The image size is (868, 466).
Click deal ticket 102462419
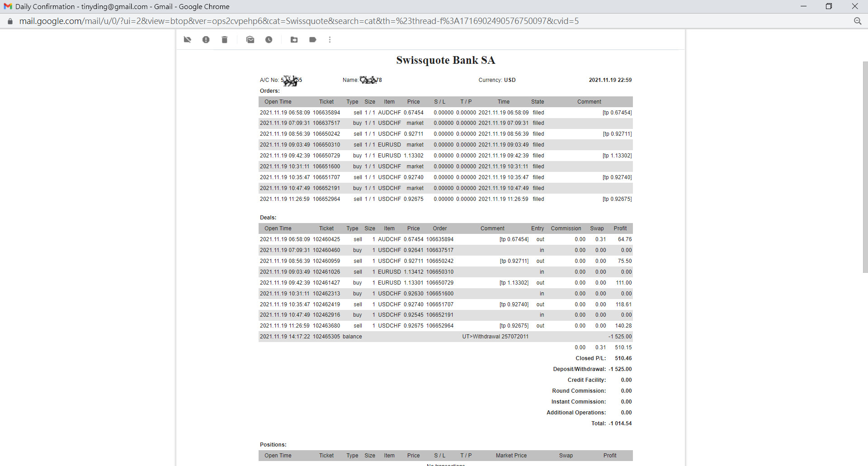326,304
